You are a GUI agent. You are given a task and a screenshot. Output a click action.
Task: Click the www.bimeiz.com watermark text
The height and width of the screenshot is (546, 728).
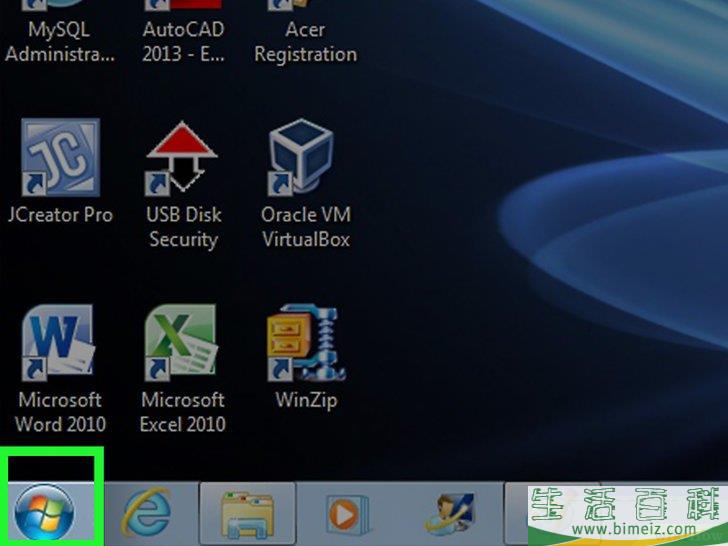pos(626,529)
